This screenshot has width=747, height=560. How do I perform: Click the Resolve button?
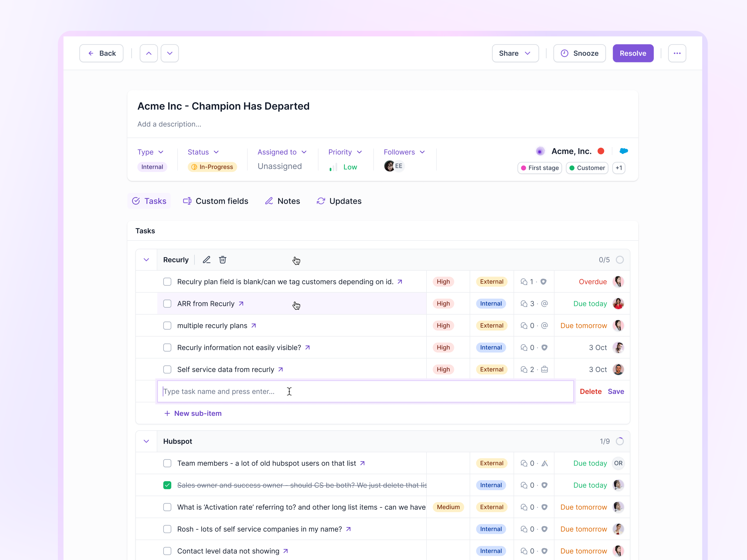click(633, 53)
